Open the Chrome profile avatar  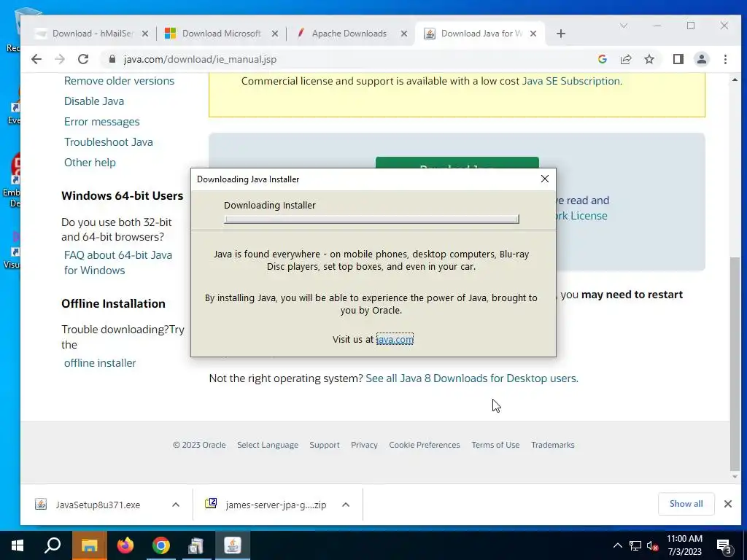click(701, 59)
